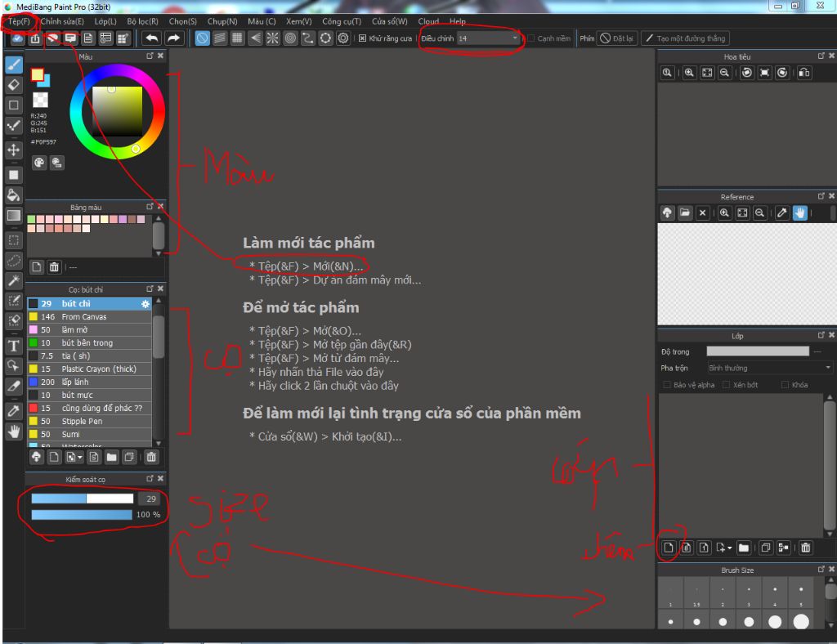Toggle Bảo vệ alpha checkbox
The height and width of the screenshot is (644, 837).
point(667,385)
